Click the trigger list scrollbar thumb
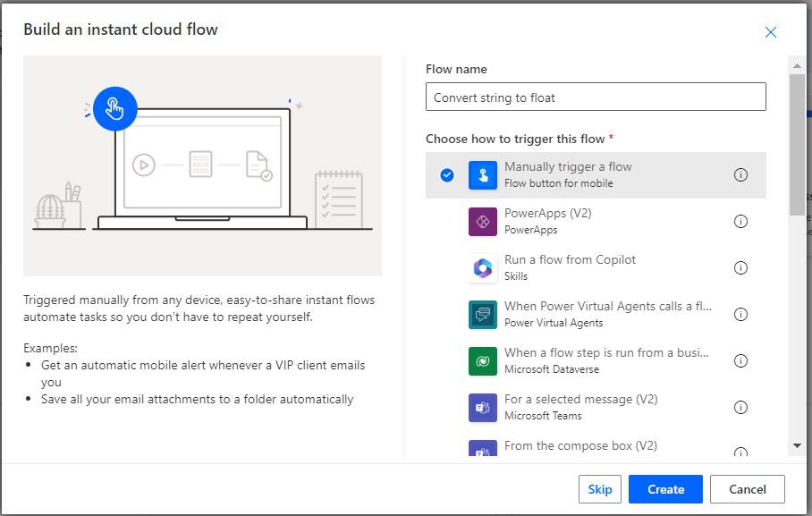Screen dimensions: 812x516 (x=797, y=144)
